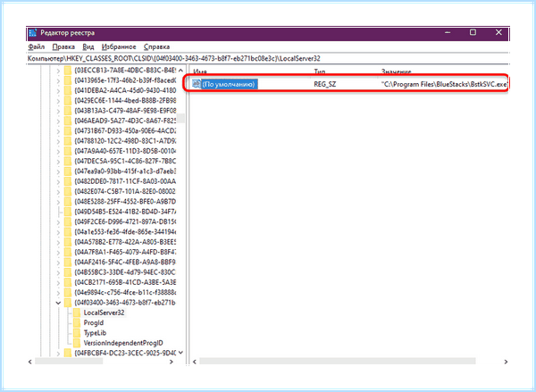The height and width of the screenshot is (392, 536).
Task: Click folder icon of {049D54B5-E524 key
Action: click(68, 212)
